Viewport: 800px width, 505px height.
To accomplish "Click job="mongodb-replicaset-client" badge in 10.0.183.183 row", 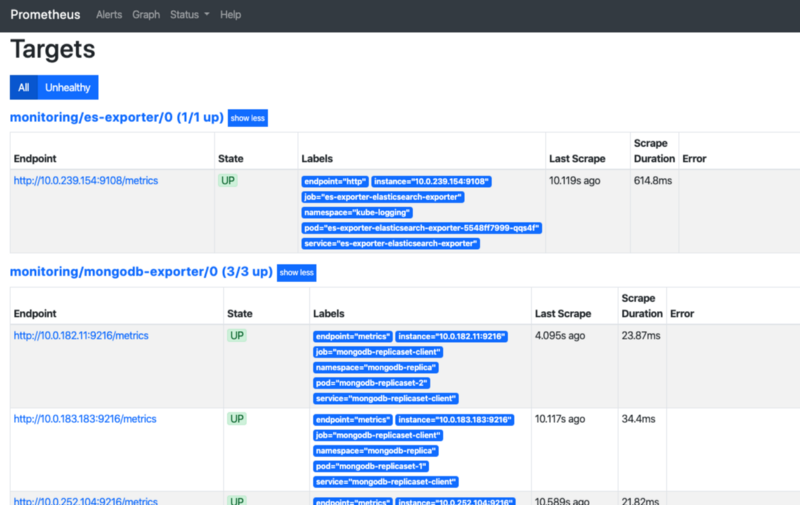I will coord(378,435).
